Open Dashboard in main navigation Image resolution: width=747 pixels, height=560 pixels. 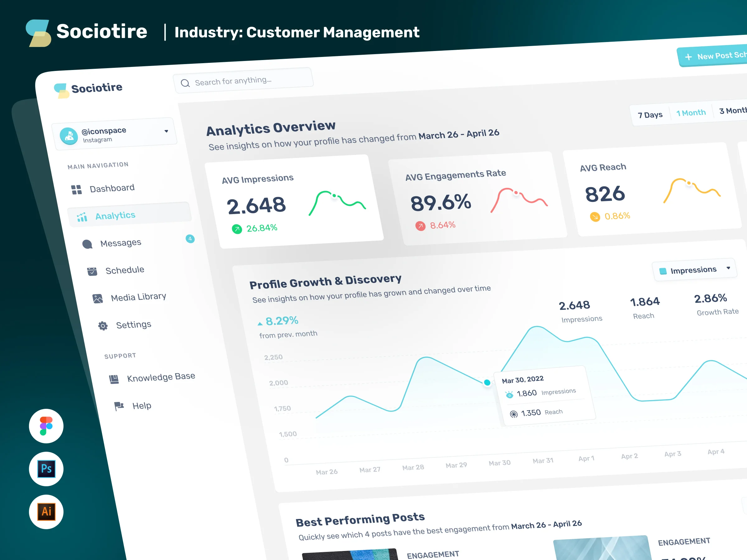point(112,188)
